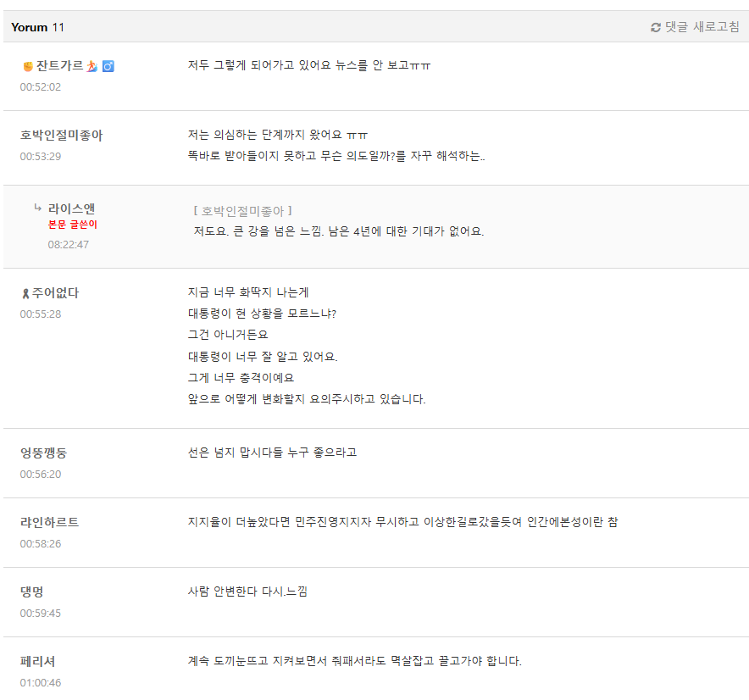
Task: Click comment '사람 안변한다 다시.느낌'
Action: point(247,592)
